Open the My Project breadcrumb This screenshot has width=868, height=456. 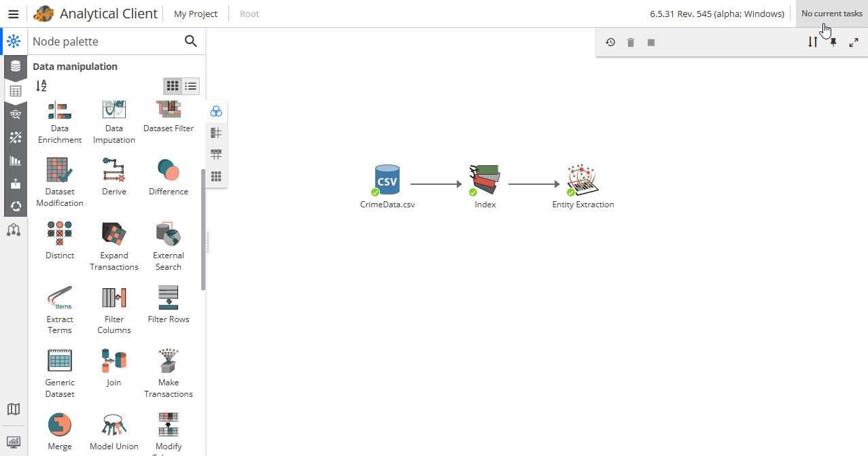(x=196, y=14)
